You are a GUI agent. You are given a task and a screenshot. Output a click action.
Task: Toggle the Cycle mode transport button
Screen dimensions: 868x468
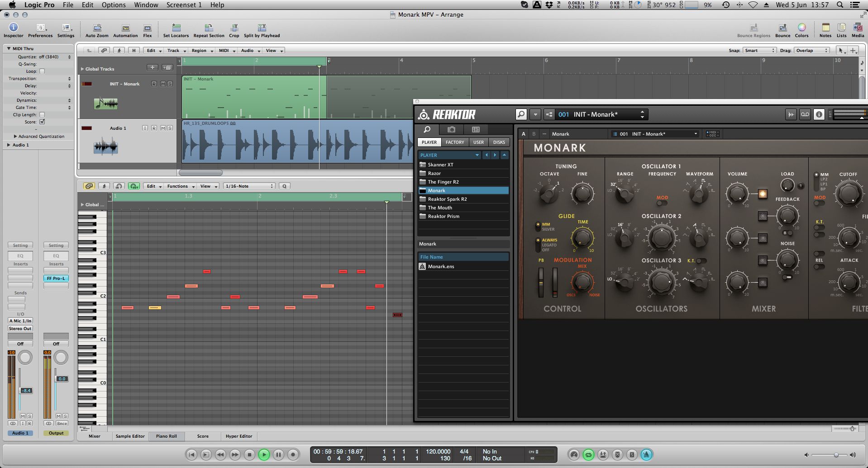point(588,454)
